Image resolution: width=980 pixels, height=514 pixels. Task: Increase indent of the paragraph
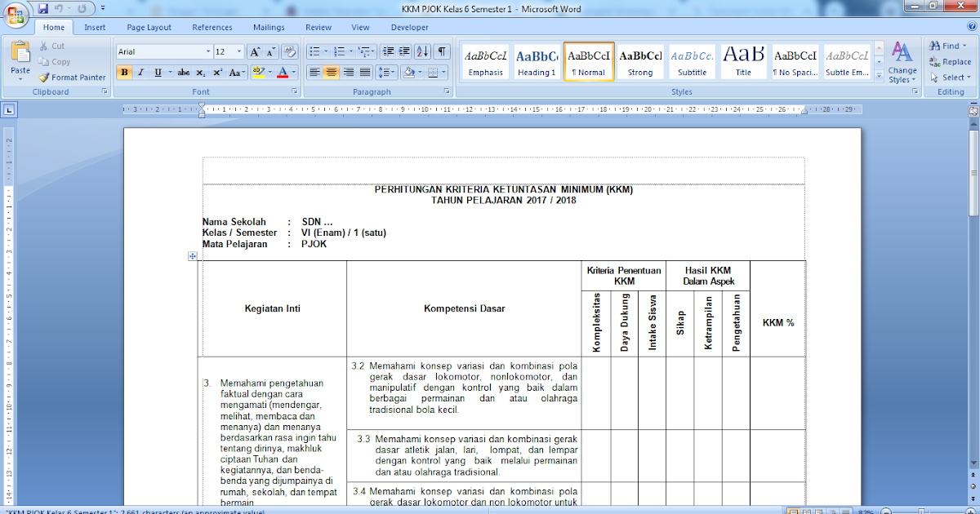[404, 50]
